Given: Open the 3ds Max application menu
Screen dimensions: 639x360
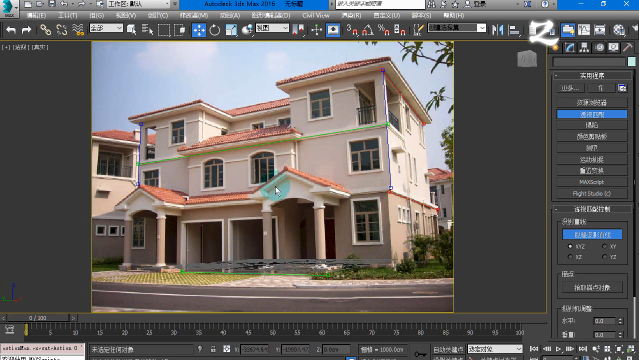Looking at the screenshot, I should [9, 8].
